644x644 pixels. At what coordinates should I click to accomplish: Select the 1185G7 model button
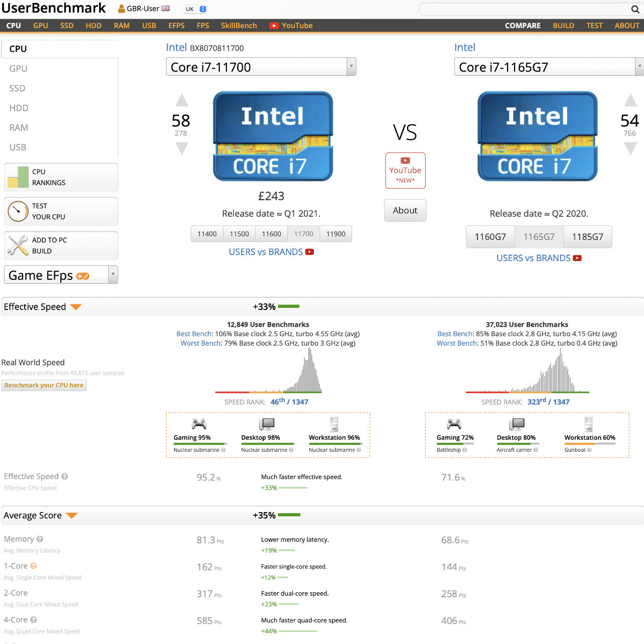pos(588,237)
